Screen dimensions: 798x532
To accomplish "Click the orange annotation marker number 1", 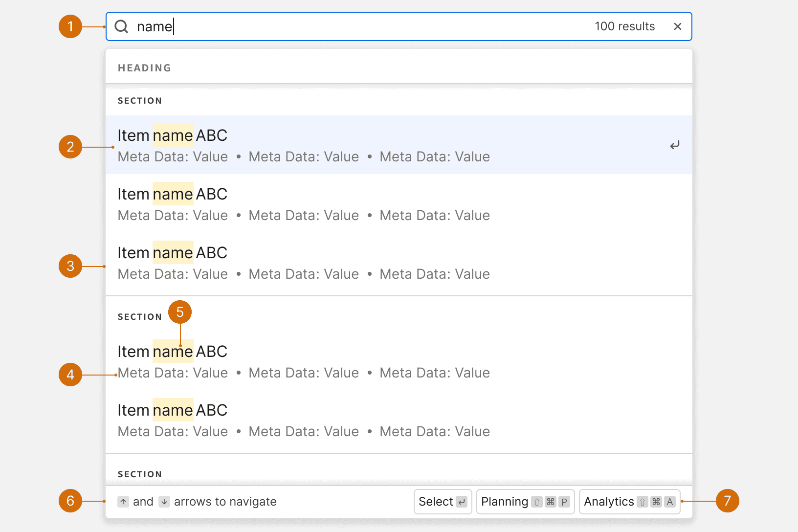I will pyautogui.click(x=70, y=26).
